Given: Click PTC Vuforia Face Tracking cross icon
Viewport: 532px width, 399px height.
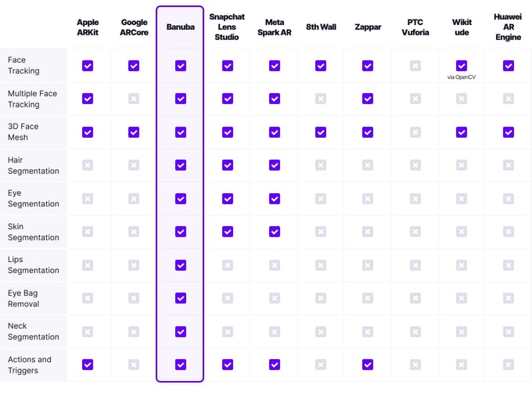Looking at the screenshot, I should [x=415, y=66].
